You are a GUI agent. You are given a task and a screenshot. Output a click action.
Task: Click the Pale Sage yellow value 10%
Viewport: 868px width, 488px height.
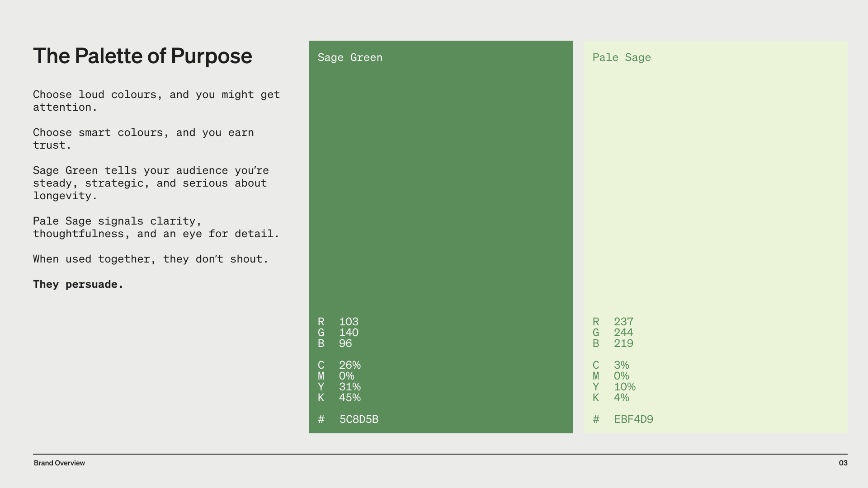(x=625, y=387)
